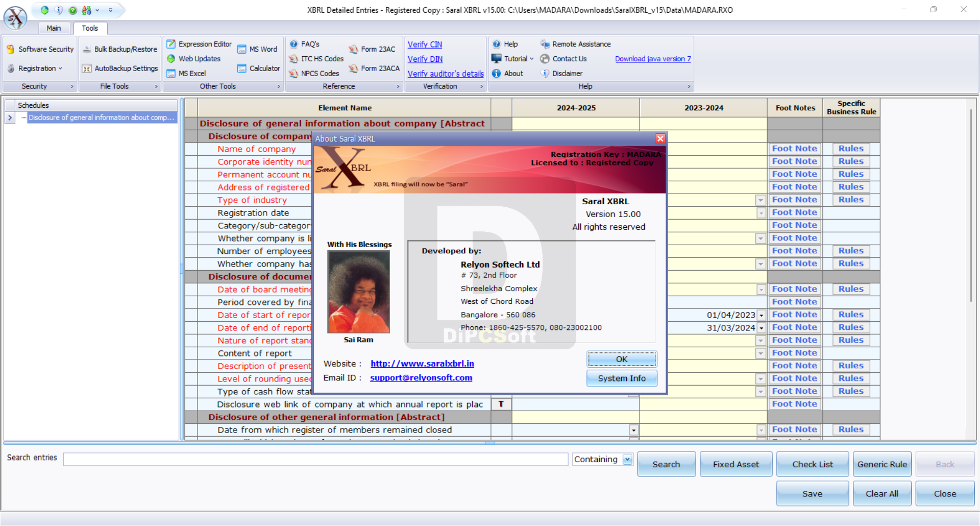The image size is (980, 526).
Task: Open 2024-2025 dropdown for register of members row
Action: (x=633, y=430)
